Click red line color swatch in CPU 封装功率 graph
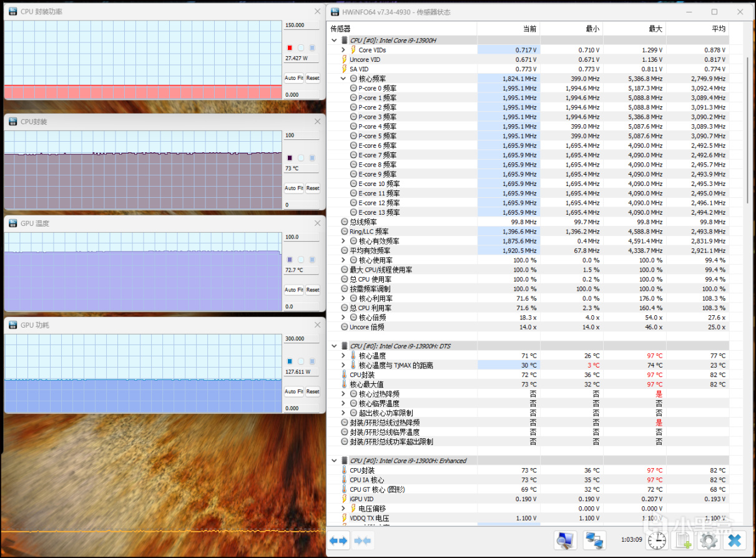 (x=290, y=48)
